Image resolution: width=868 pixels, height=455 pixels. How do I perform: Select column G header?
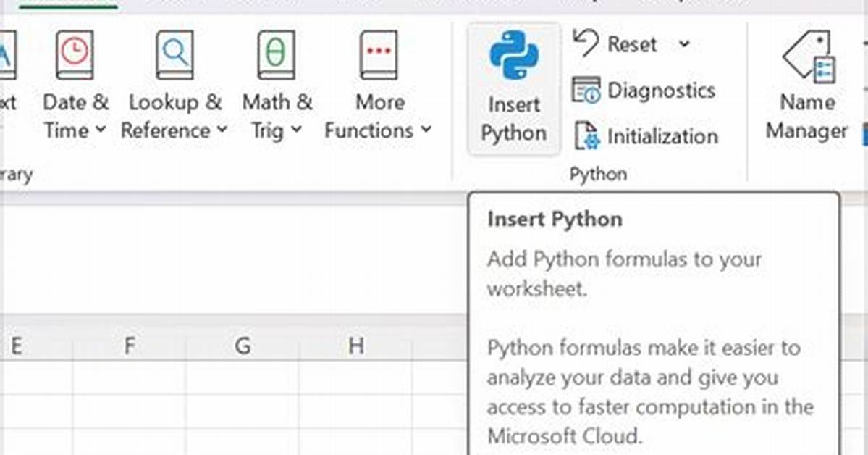coord(243,346)
